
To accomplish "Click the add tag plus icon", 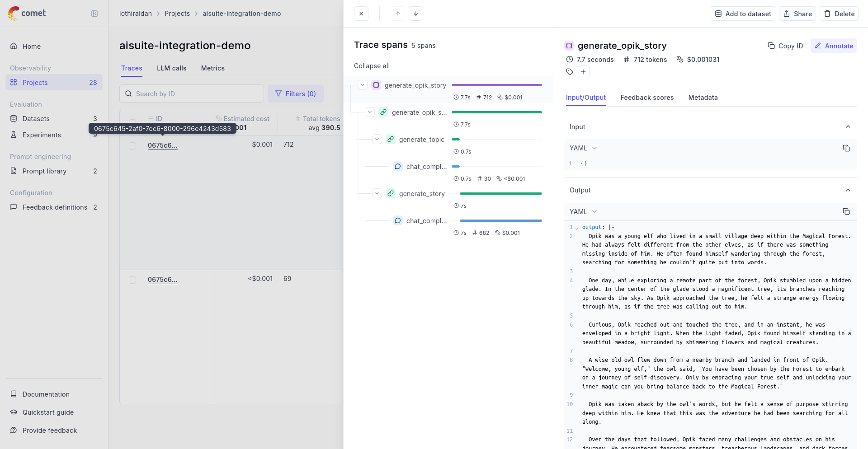I will pyautogui.click(x=583, y=72).
